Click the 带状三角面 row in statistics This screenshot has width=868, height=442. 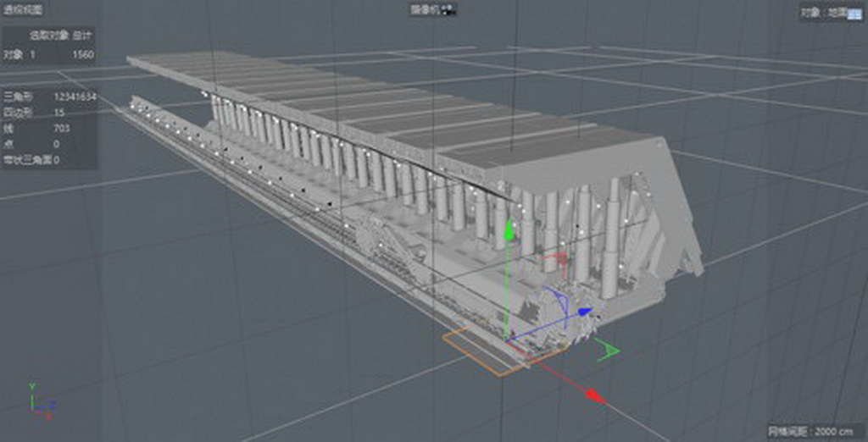pos(48,159)
